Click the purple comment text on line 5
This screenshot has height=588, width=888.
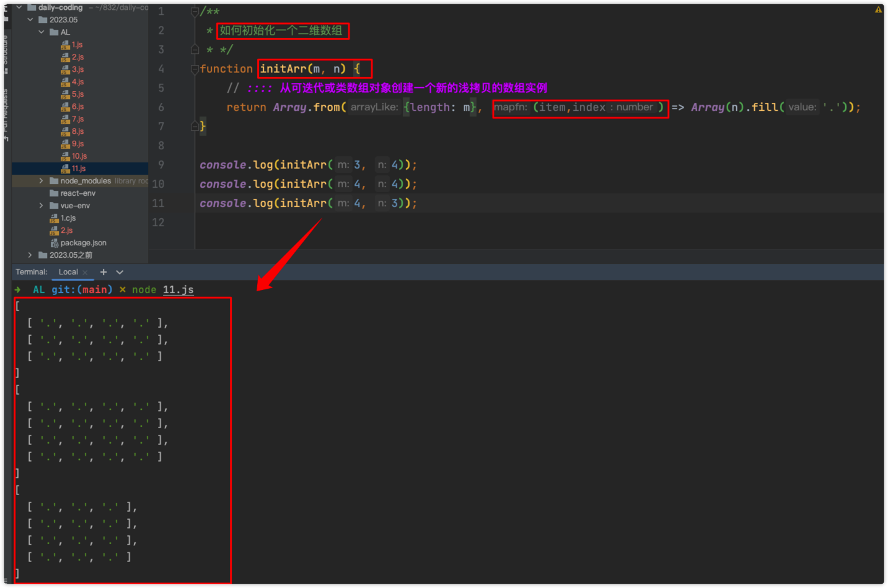pyautogui.click(x=413, y=88)
